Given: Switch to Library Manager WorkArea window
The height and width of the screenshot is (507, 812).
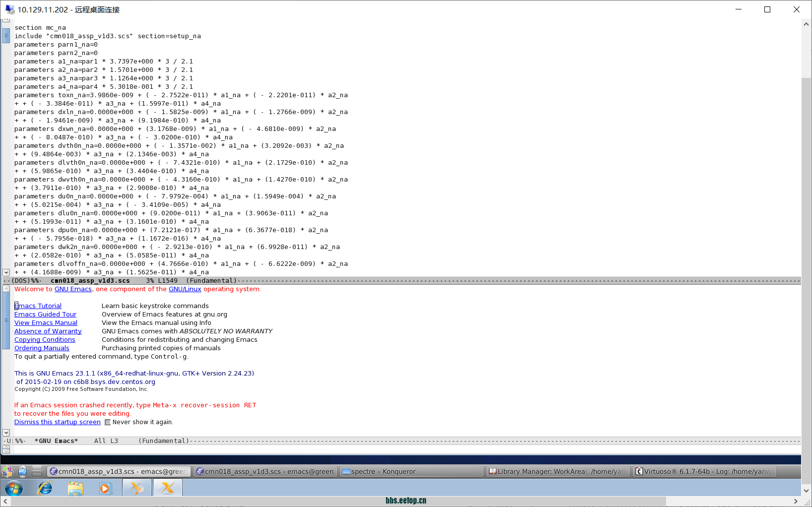Looking at the screenshot, I should (558, 471).
